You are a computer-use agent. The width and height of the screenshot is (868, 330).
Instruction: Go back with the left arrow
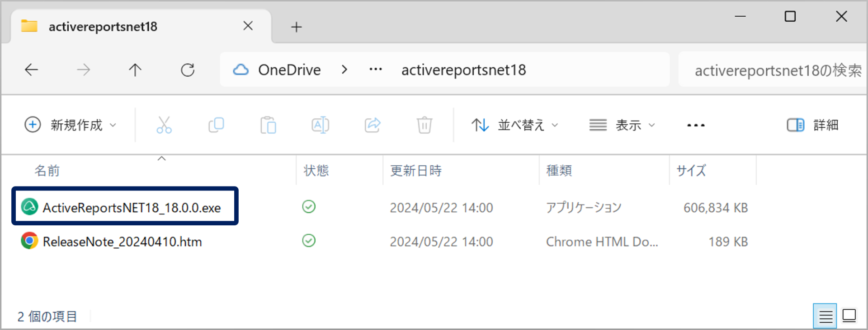(31, 70)
